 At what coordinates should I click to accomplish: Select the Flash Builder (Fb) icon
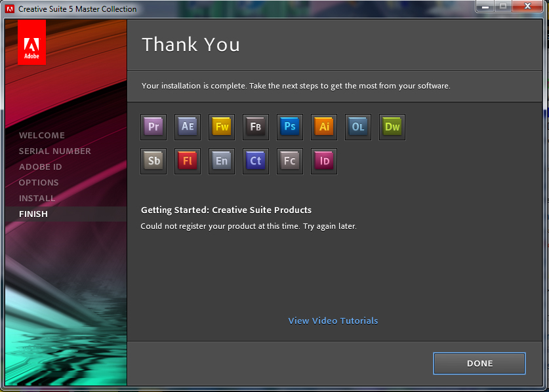[256, 127]
